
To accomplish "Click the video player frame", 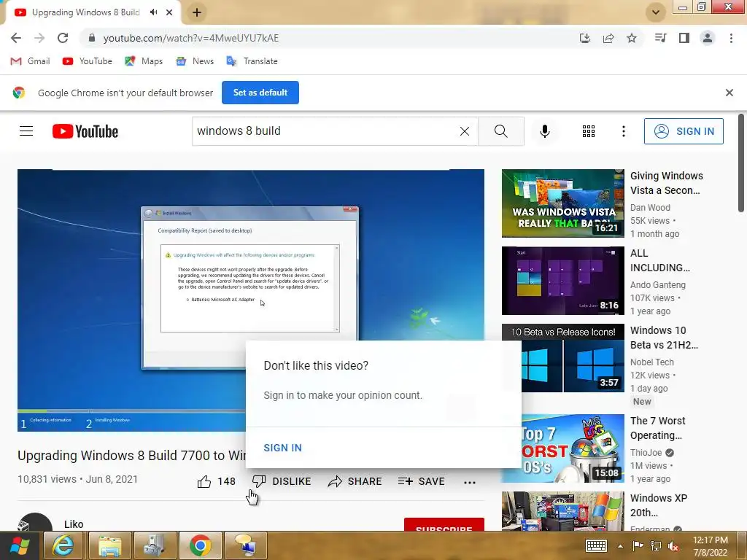I will click(x=251, y=300).
